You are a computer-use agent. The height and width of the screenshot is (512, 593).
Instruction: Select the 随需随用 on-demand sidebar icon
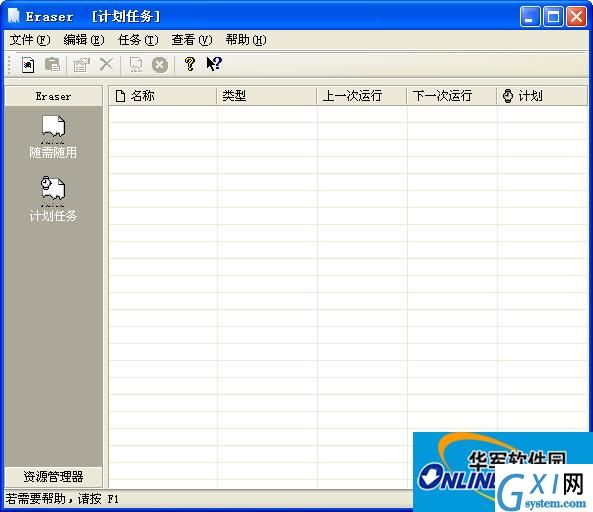53,137
